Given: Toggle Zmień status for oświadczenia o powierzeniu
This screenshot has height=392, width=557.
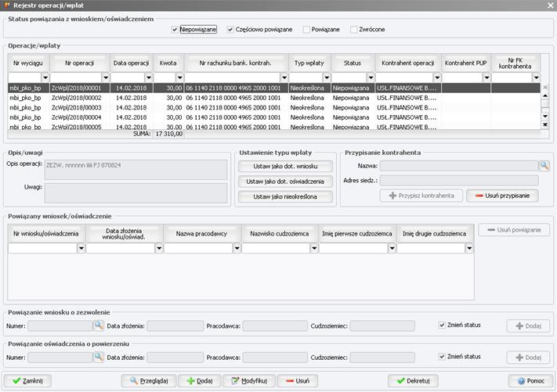Looking at the screenshot, I should (442, 357).
